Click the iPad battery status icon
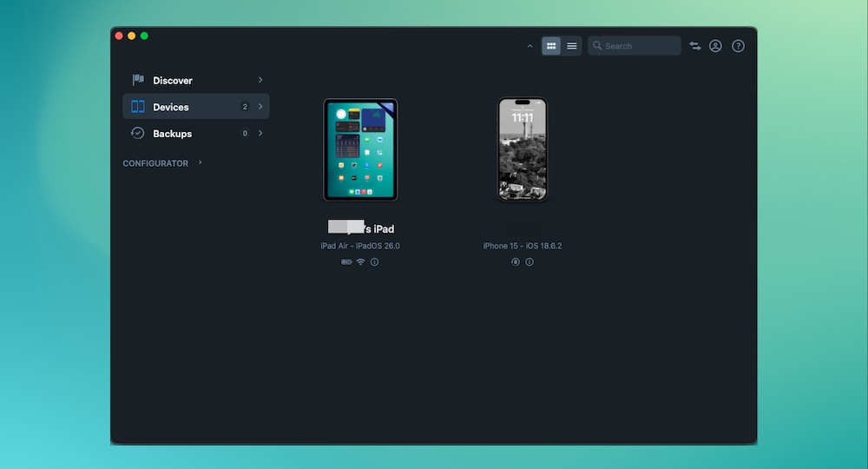Image resolution: width=868 pixels, height=469 pixels. (x=346, y=262)
